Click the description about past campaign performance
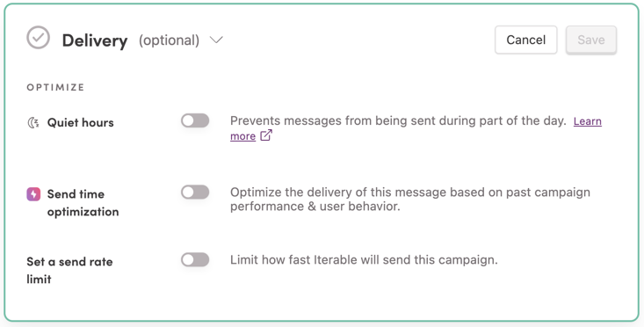The image size is (644, 327). (x=410, y=199)
